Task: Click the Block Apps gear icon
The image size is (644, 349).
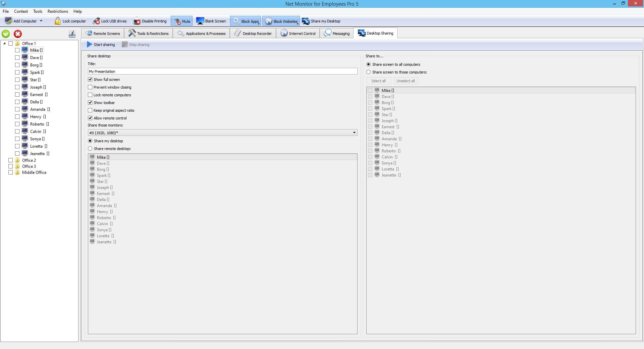Action: click(236, 21)
